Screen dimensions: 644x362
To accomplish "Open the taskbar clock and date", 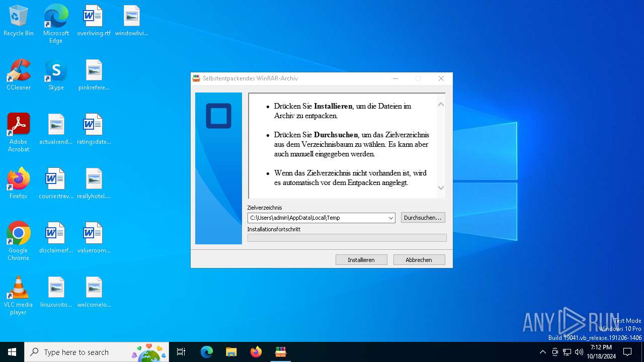I will tap(601, 352).
